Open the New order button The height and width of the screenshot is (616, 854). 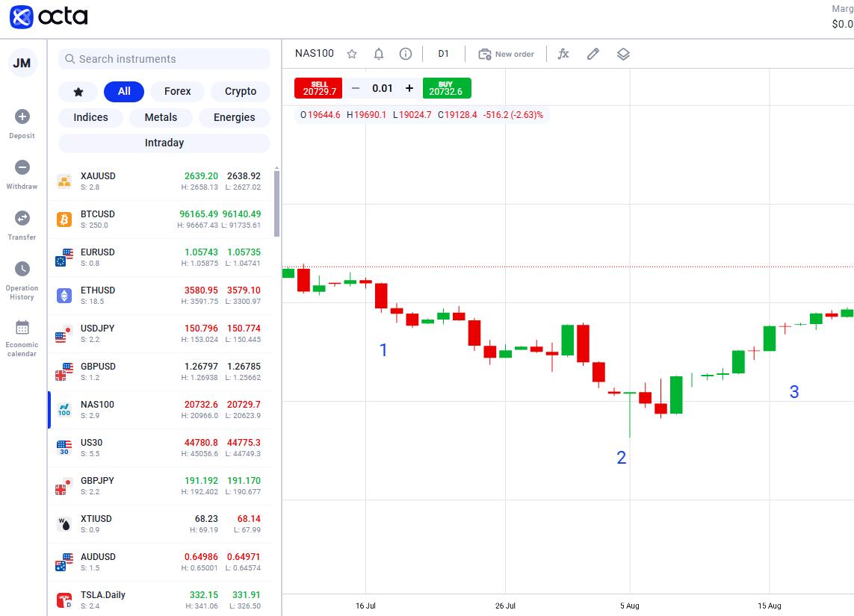(x=507, y=54)
